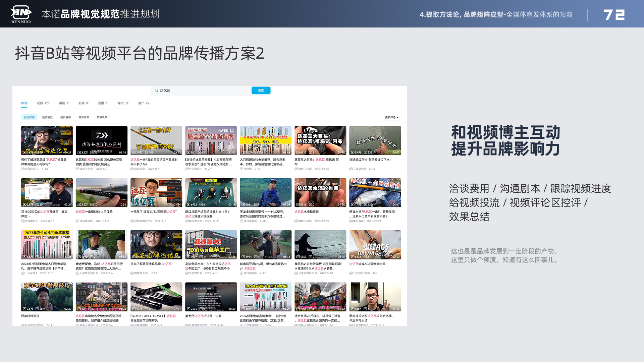This screenshot has width=644, height=362.
Task: Click the header text 本诺品牌视觉规范推进规划
Action: click(100, 14)
